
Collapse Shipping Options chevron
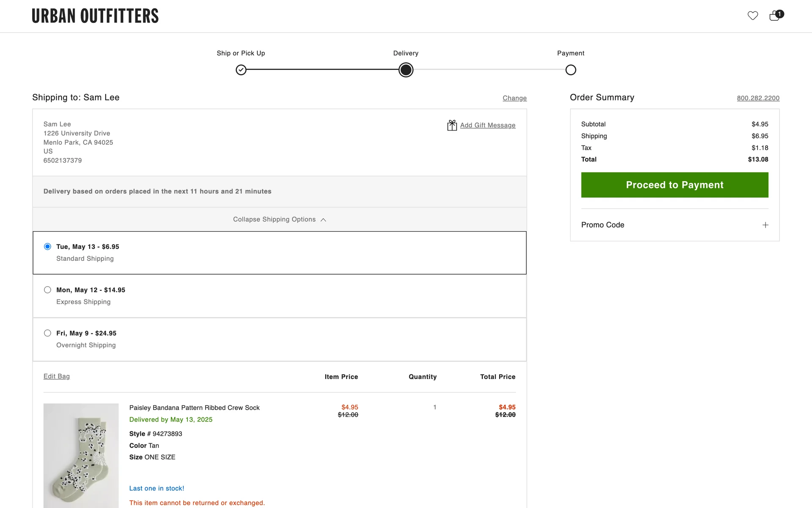[323, 220]
